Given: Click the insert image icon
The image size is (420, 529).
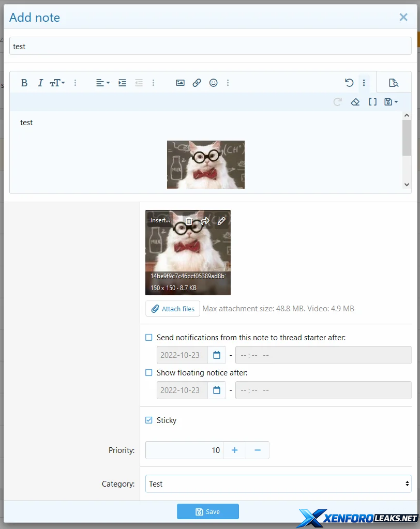Looking at the screenshot, I should pos(180,83).
